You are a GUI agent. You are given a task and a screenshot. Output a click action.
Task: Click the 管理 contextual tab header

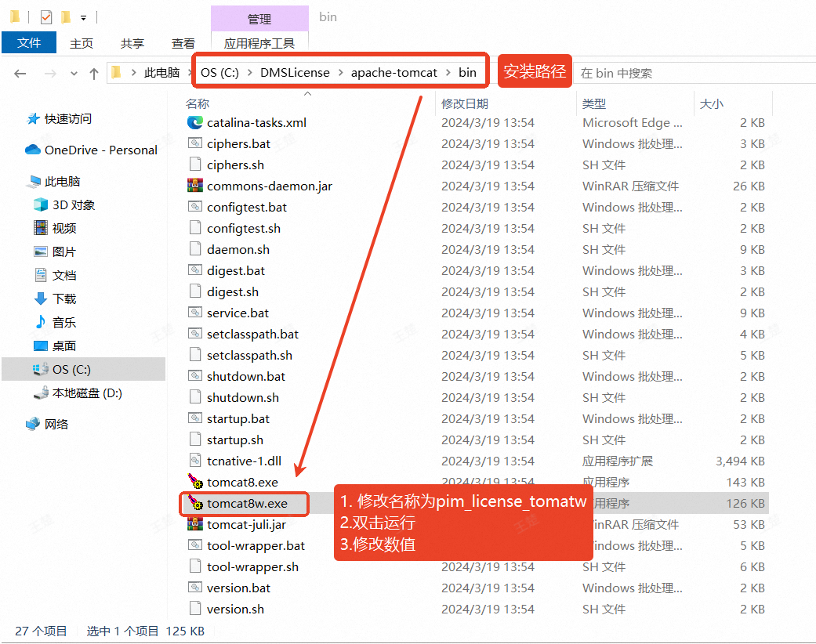click(259, 19)
